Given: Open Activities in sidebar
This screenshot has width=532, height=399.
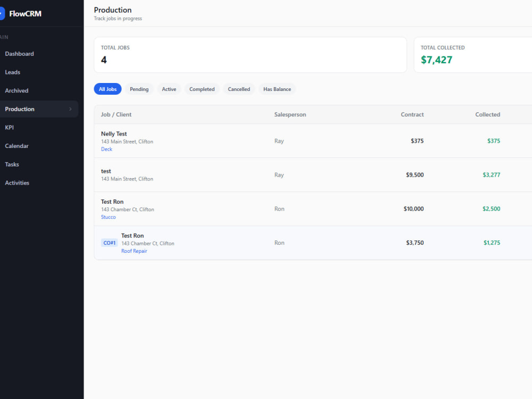Looking at the screenshot, I should [x=17, y=183].
